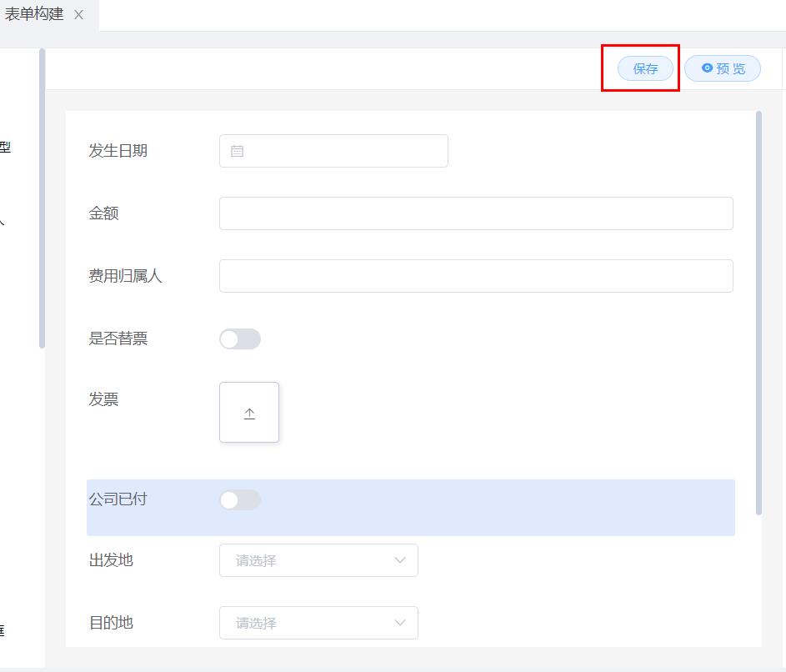Select the 目的地 field label

pos(111,623)
